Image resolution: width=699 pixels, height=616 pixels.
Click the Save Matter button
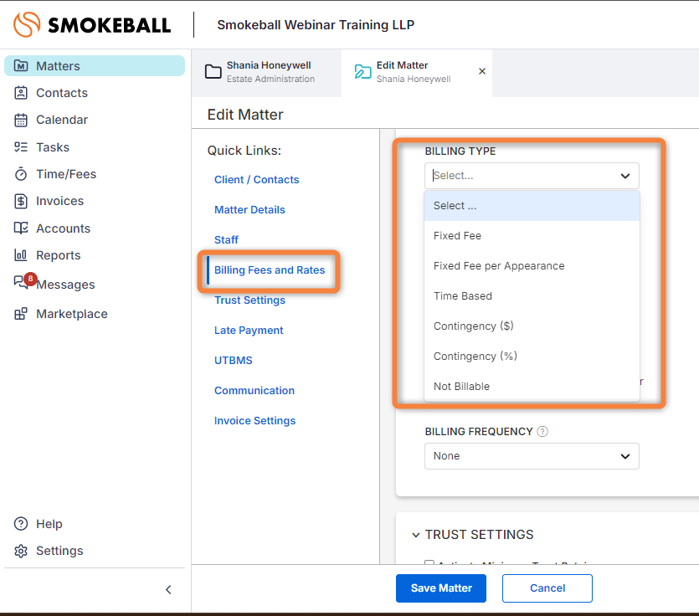point(441,588)
